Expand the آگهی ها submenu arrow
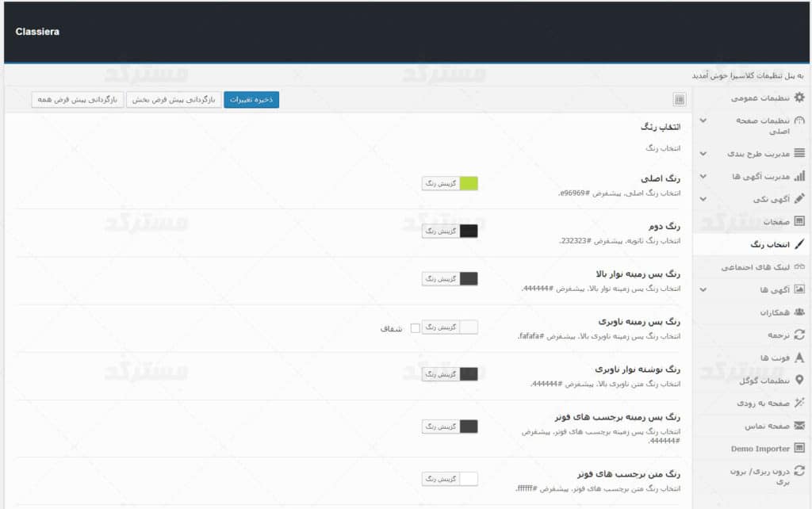The height and width of the screenshot is (509, 812). tap(703, 289)
